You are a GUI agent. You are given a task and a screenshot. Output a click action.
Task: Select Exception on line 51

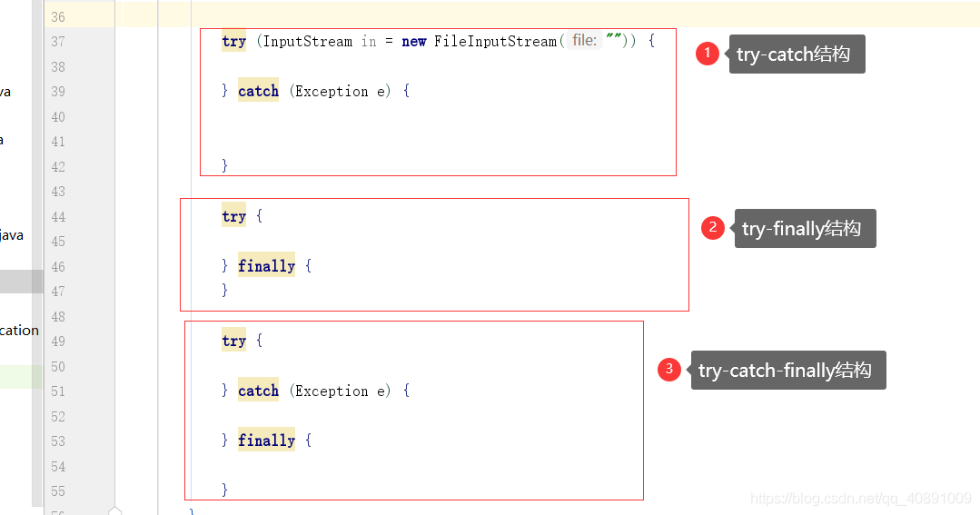coord(332,391)
